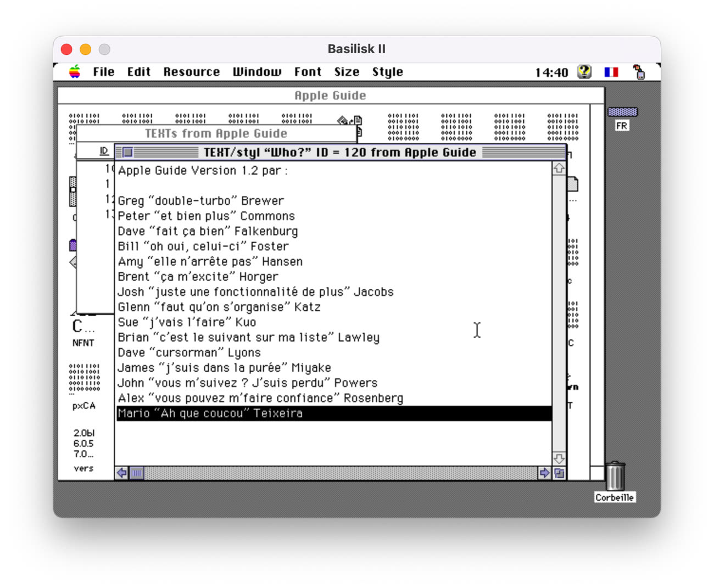Click the highlighted Mario "Ah que coucou" Teixeira line
The width and height of the screenshot is (714, 588).
pyautogui.click(x=334, y=413)
